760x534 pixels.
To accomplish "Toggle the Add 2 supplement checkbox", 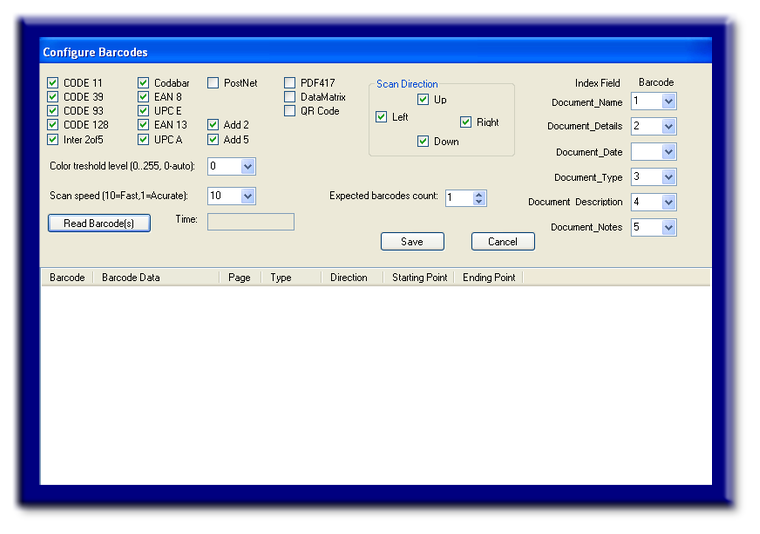I will (x=213, y=125).
